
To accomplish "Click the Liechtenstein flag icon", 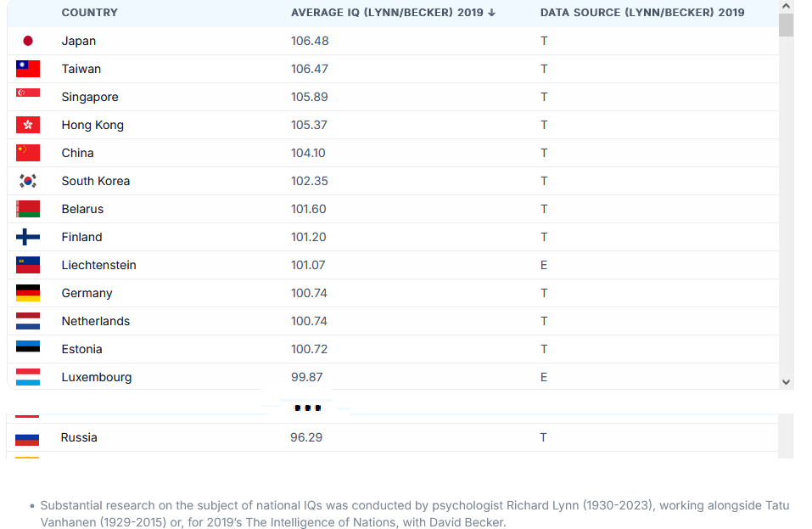I will pos(28,265).
